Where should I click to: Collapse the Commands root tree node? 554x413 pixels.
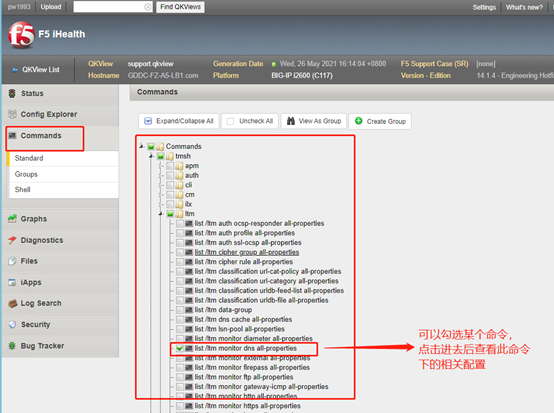point(142,146)
